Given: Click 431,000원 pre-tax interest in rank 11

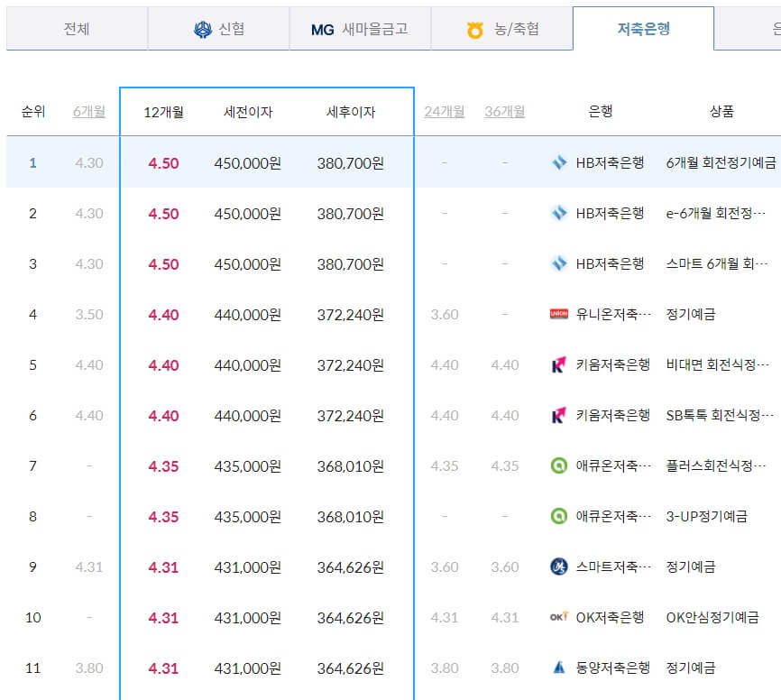Looking at the screenshot, I should 248,668.
